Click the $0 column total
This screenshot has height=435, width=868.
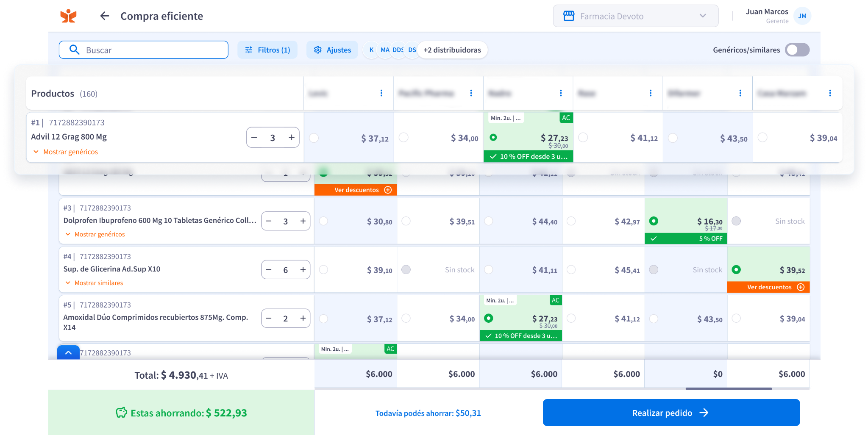point(718,374)
